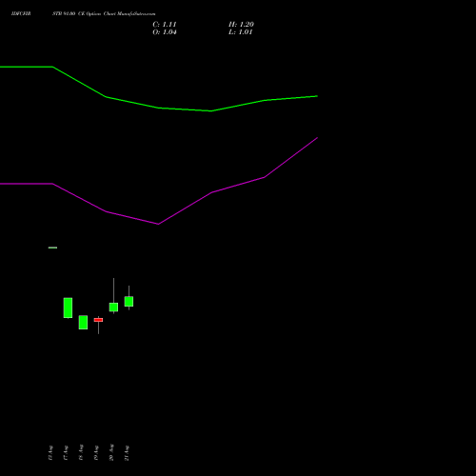The width and height of the screenshot is (476, 476).
Task: Click the 20 Aug date label
Action: tap(111, 452)
